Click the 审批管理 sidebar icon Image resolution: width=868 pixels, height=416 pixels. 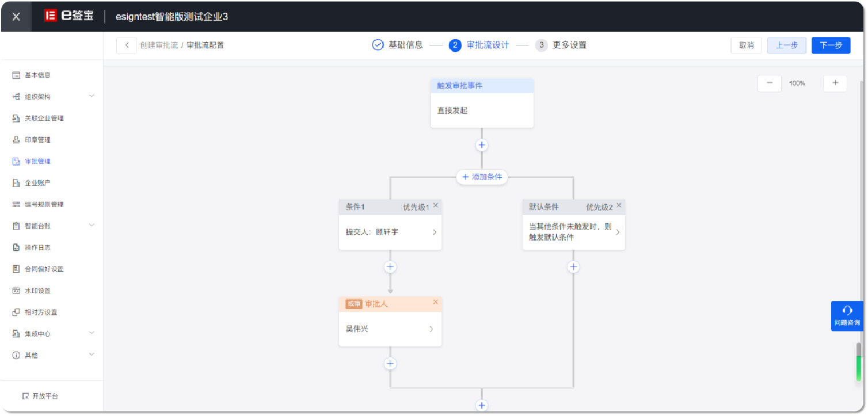tap(16, 161)
